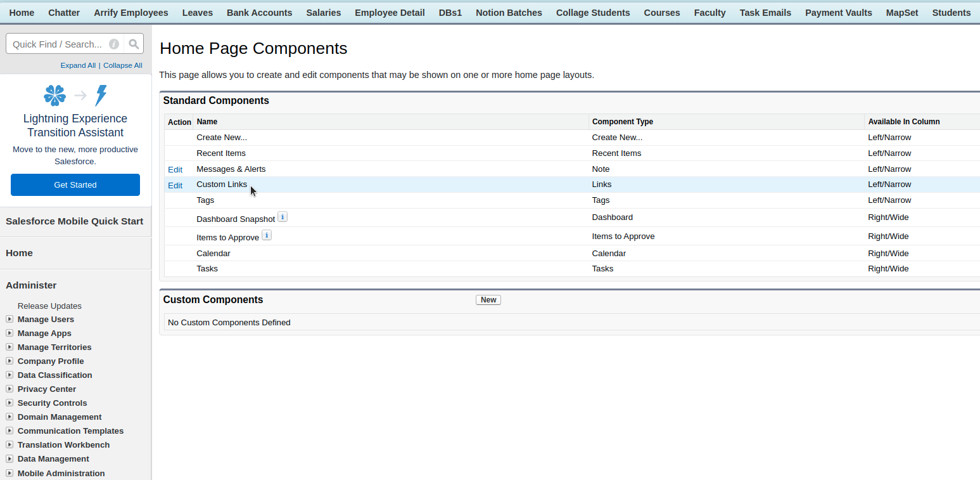
Task: Click the Get Started button
Action: coord(75,185)
